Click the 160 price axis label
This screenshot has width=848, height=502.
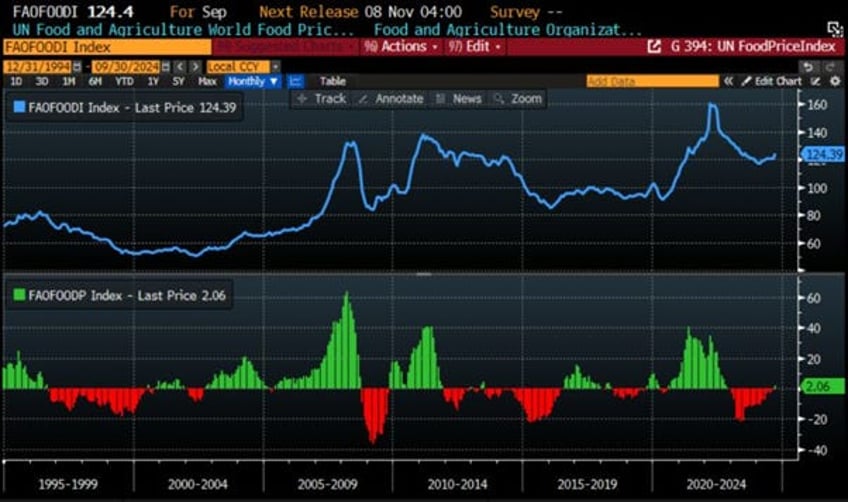point(817,105)
